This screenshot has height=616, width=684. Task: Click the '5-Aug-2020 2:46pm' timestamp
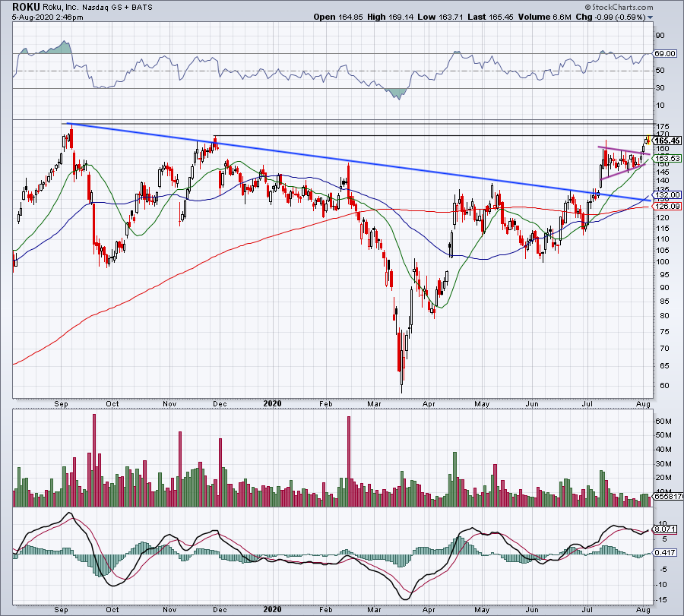[48, 17]
